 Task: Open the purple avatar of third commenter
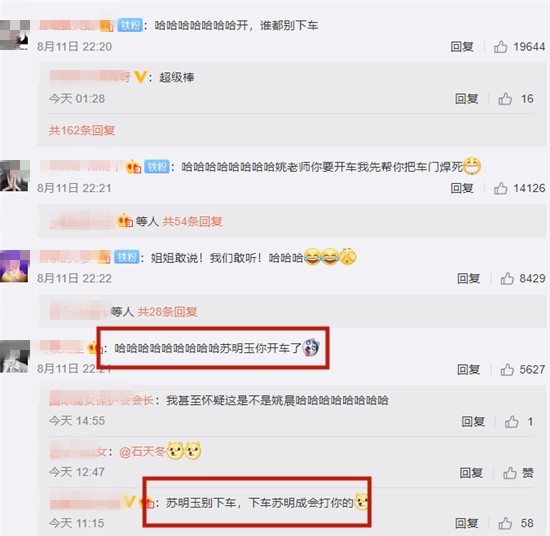pyautogui.click(x=14, y=266)
